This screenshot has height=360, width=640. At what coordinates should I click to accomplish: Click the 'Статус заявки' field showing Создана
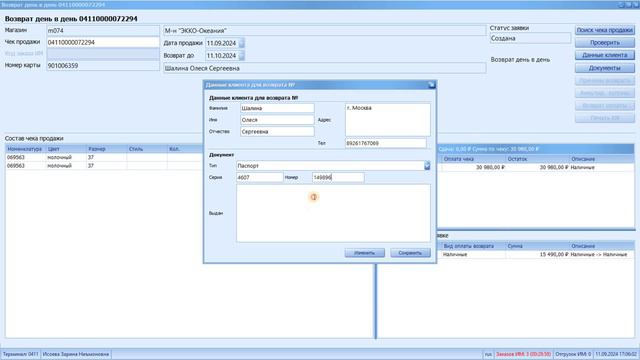click(530, 38)
